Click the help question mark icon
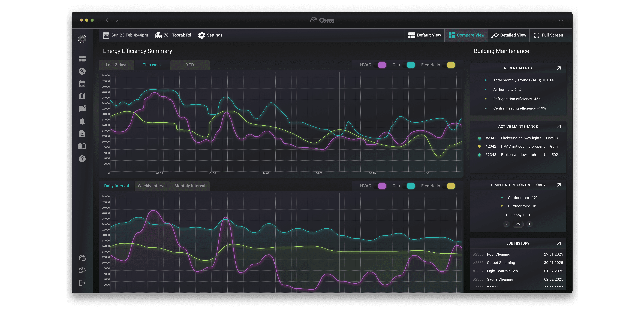The width and height of the screenshot is (644, 309). click(x=82, y=159)
